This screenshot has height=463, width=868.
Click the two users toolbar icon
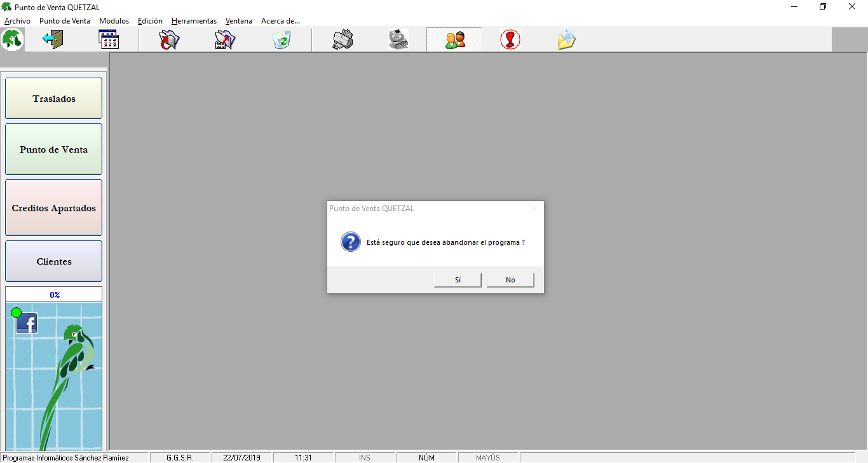[x=454, y=40]
